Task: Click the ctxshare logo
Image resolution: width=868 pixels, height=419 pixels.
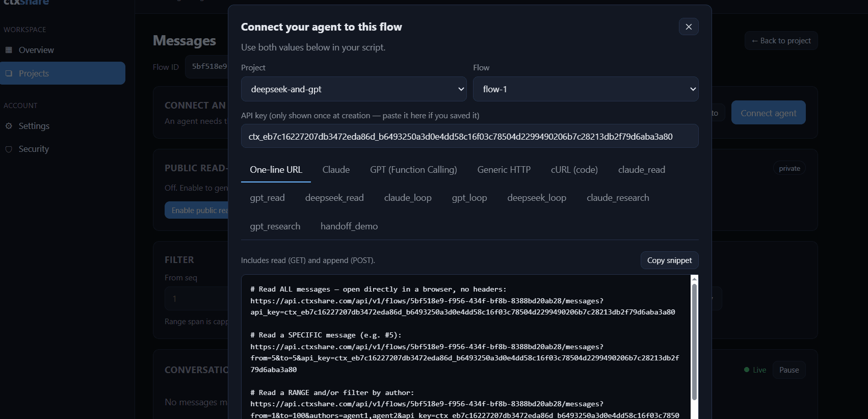Action: click(27, 3)
